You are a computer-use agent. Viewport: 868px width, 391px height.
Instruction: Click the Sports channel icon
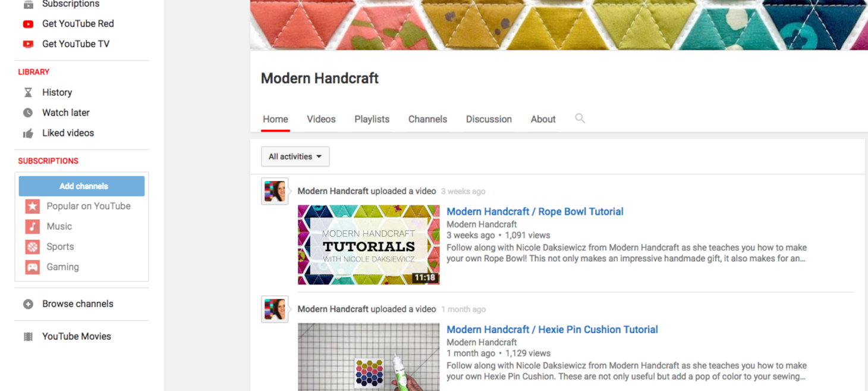[x=33, y=247]
